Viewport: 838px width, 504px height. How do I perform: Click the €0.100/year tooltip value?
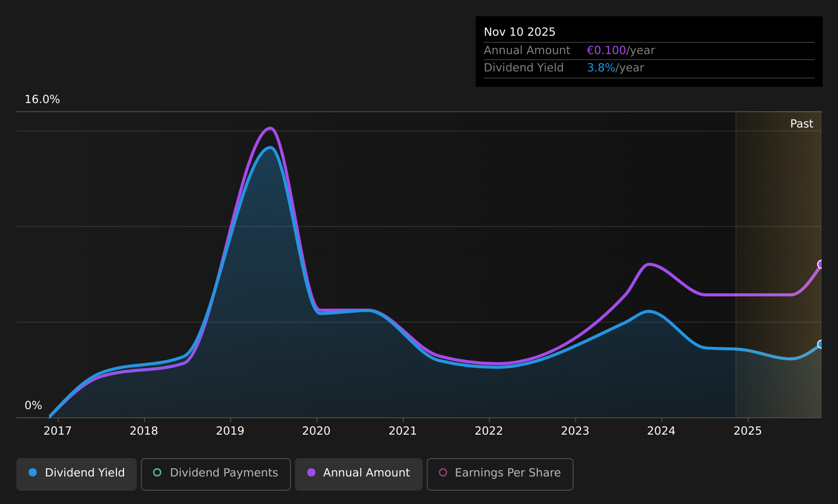tap(621, 51)
